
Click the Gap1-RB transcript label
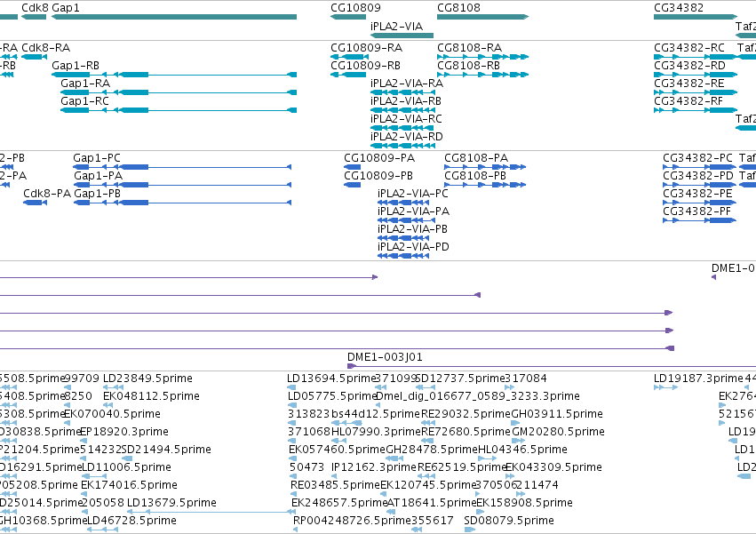click(x=76, y=65)
